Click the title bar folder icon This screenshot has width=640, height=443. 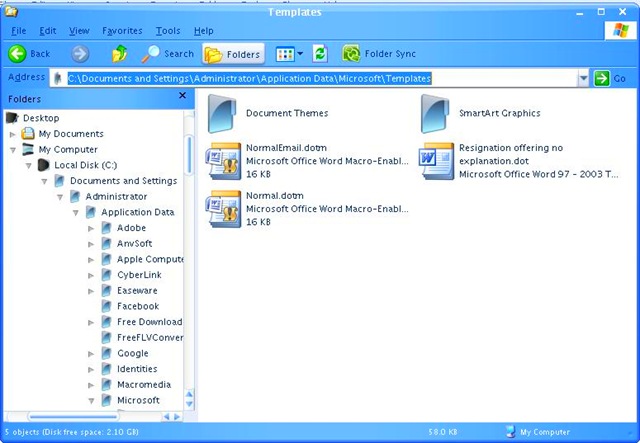(11, 11)
